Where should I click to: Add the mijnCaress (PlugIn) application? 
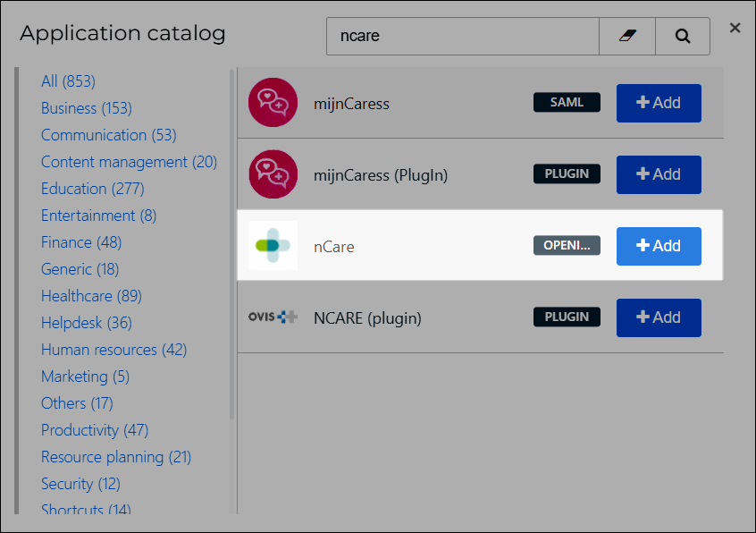[x=659, y=174]
